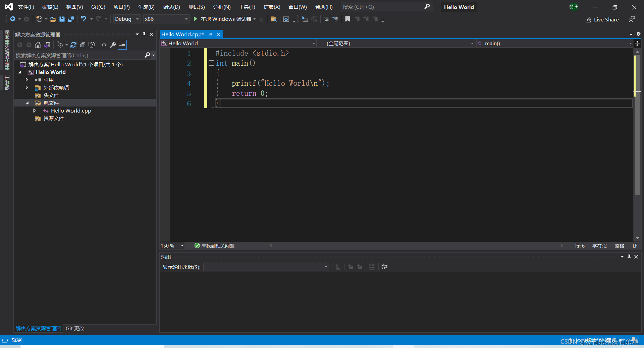Open the main() member dropdown
This screenshot has width=644, height=348.
tap(554, 43)
